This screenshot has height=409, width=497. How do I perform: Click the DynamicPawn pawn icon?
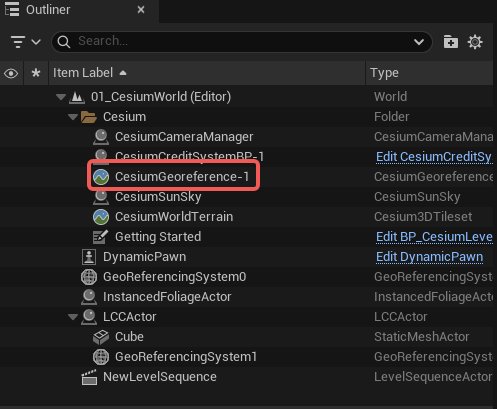[89, 257]
